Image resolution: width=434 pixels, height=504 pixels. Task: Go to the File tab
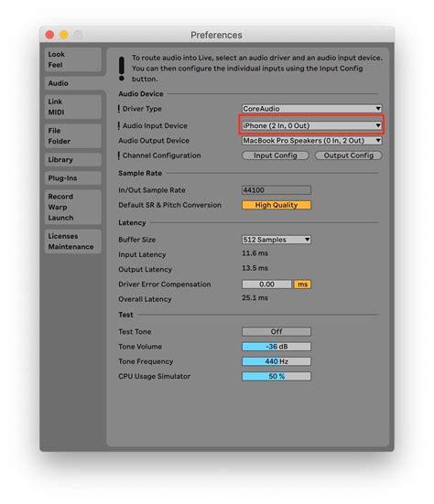54,131
